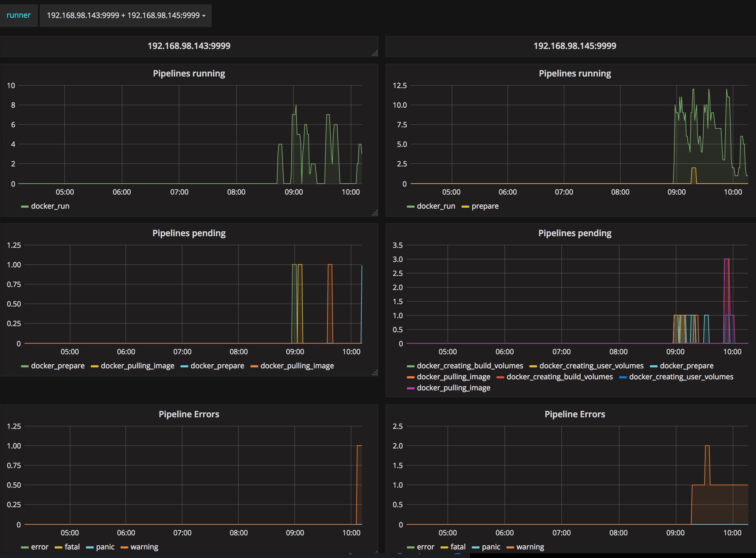This screenshot has width=756, height=558.
Task: Open right Pipeline Errors panel title menu
Action: (x=574, y=415)
